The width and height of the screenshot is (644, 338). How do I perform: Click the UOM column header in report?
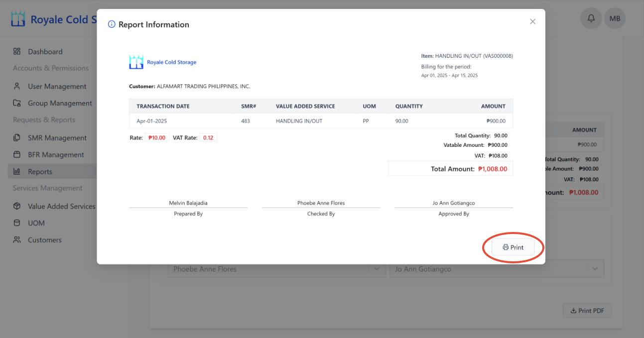[x=370, y=106]
